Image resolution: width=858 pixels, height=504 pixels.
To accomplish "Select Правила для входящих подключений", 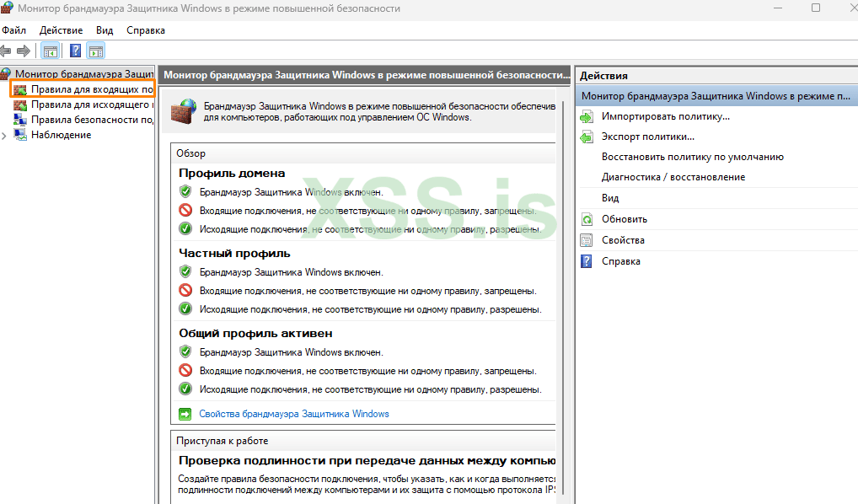I will 92,89.
